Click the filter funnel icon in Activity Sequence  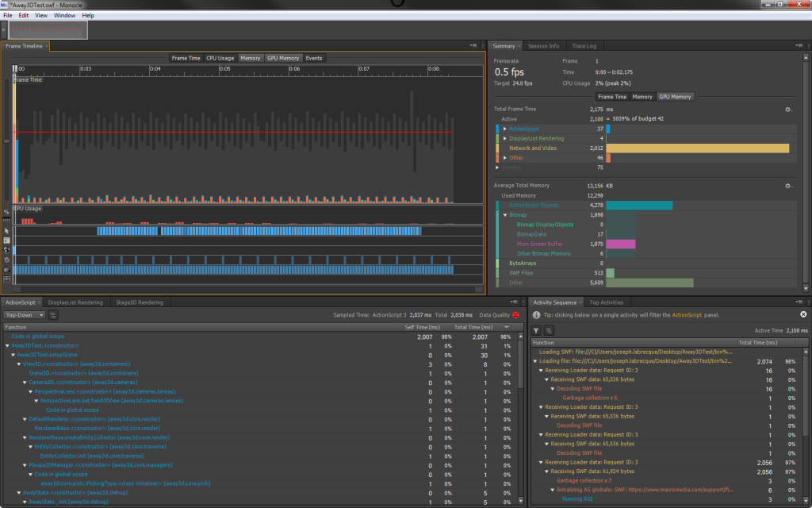click(537, 330)
